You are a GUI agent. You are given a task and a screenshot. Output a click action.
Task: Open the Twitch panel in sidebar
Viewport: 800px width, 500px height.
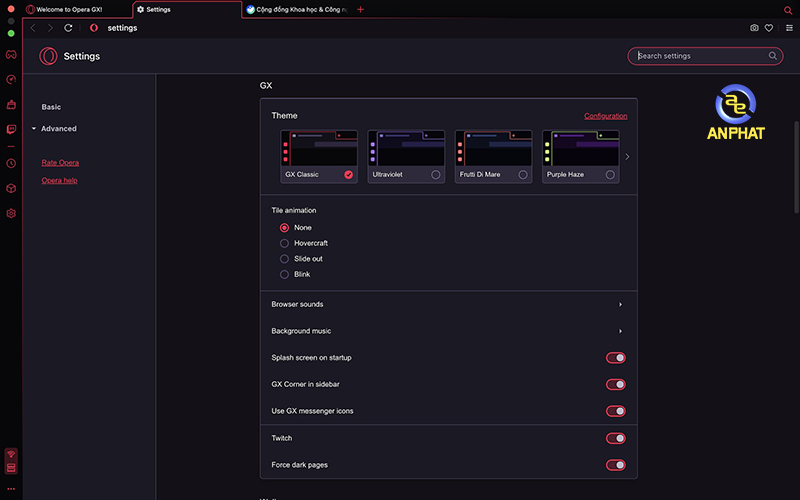click(x=11, y=129)
